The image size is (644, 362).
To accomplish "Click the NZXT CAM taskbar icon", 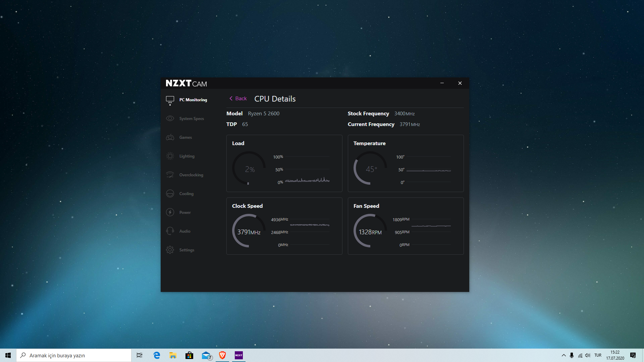I will [x=239, y=355].
